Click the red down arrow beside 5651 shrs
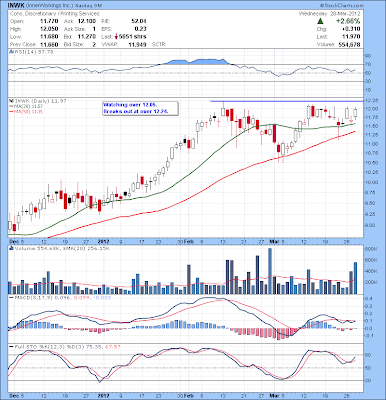The image size is (386, 400). tap(116, 37)
